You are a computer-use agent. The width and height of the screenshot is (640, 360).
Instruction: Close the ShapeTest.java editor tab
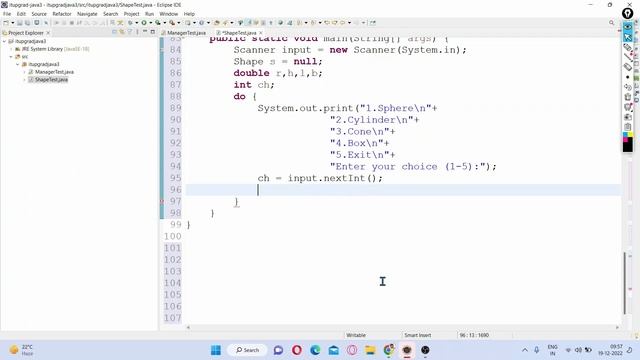tap(261, 33)
